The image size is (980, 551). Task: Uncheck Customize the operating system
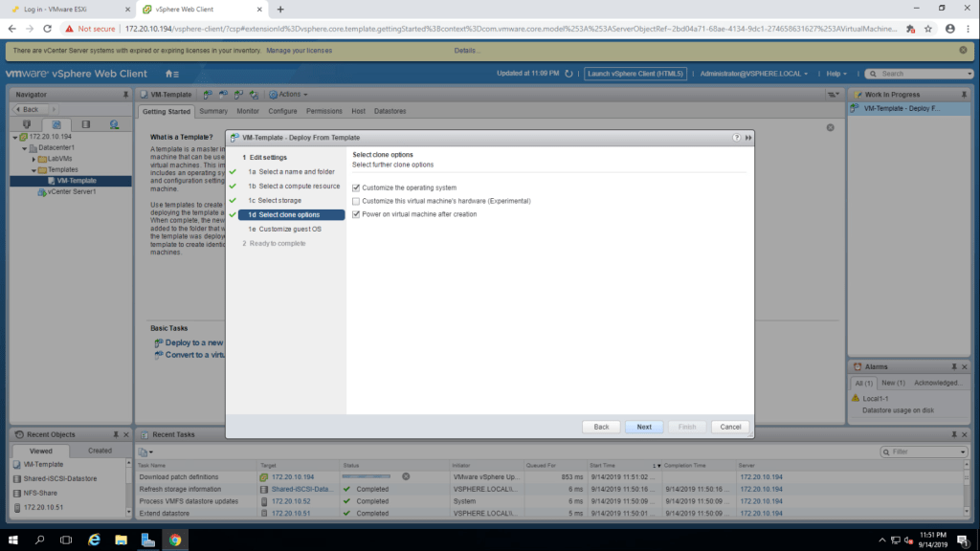coord(356,187)
